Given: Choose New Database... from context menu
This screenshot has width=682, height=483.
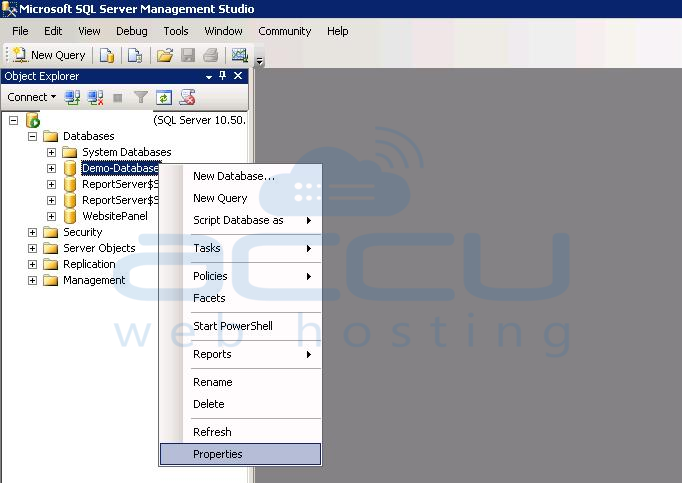Looking at the screenshot, I should click(241, 176).
